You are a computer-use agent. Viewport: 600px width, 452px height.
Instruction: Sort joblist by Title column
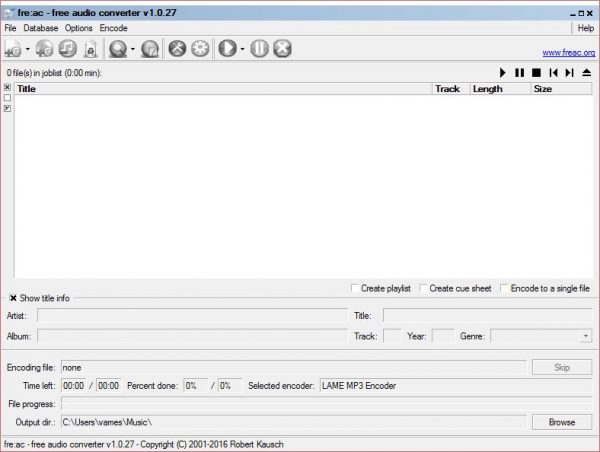pyautogui.click(x=223, y=89)
